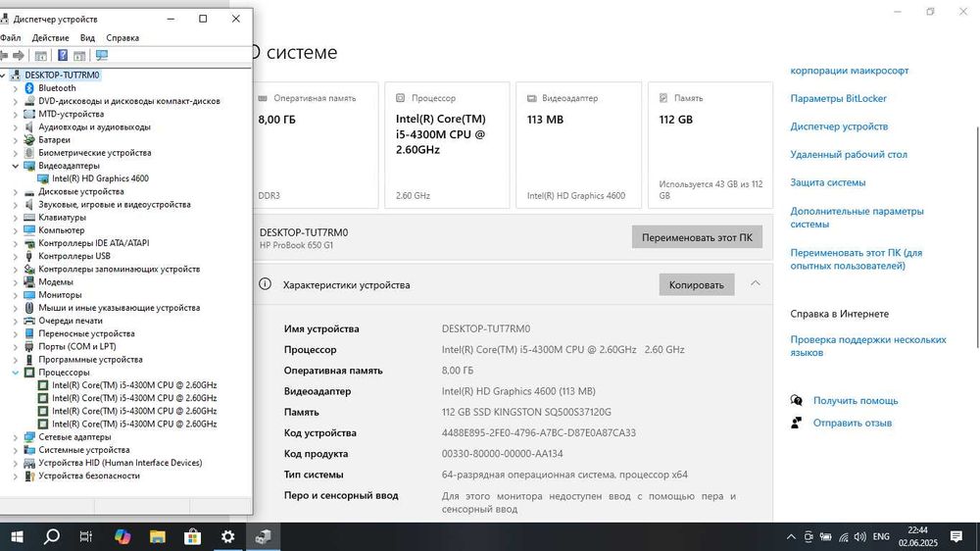The width and height of the screenshot is (980, 551).
Task: Expand the Системные устройства node
Action: (x=16, y=450)
